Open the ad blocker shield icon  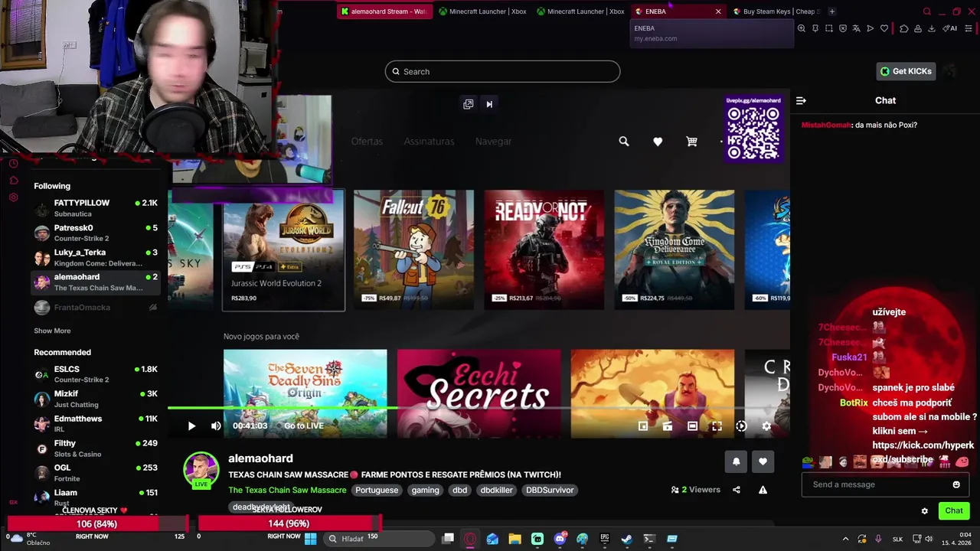click(x=843, y=28)
